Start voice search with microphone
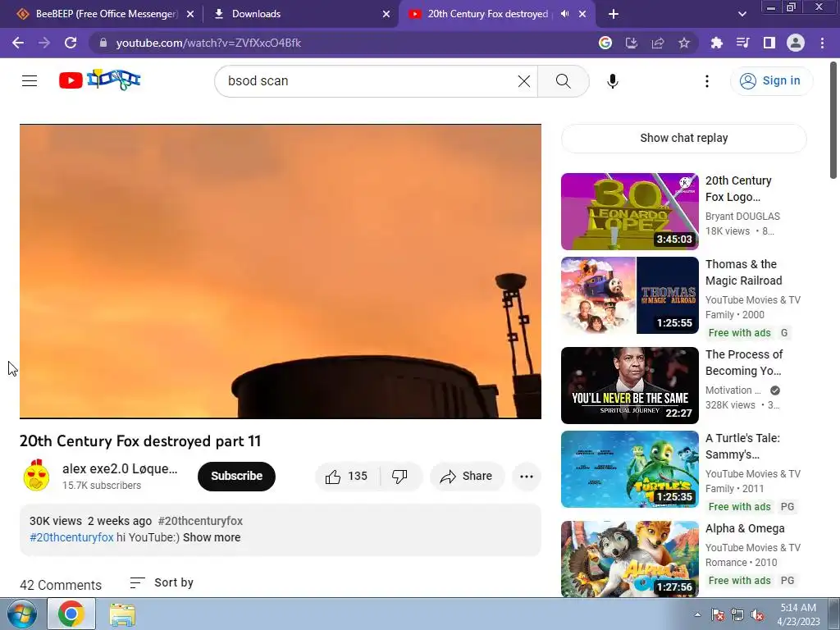This screenshot has height=630, width=840. (612, 81)
